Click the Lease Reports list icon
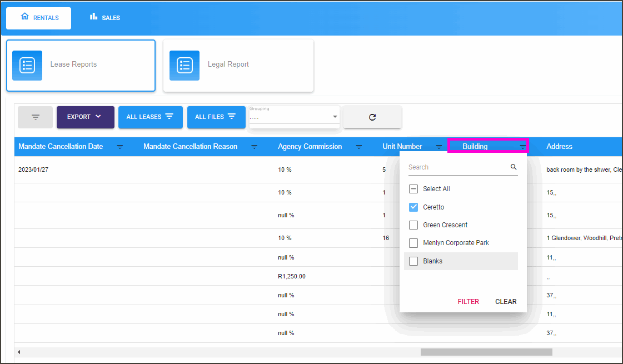 click(27, 65)
